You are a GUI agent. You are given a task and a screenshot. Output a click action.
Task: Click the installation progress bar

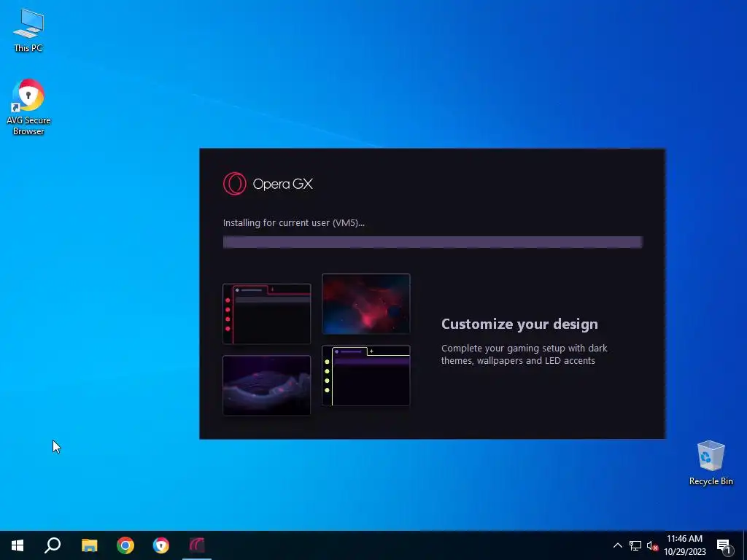[x=433, y=242]
